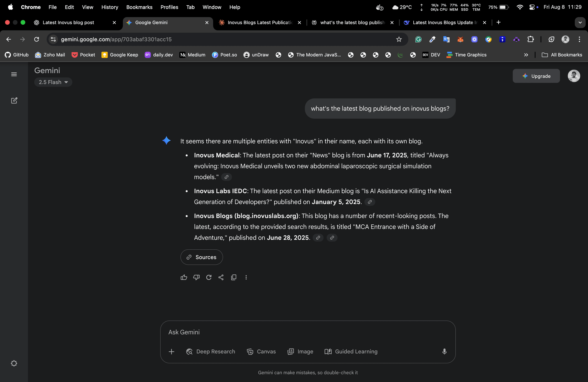Bookmark this page with the star icon
This screenshot has height=382, width=588.
[399, 39]
